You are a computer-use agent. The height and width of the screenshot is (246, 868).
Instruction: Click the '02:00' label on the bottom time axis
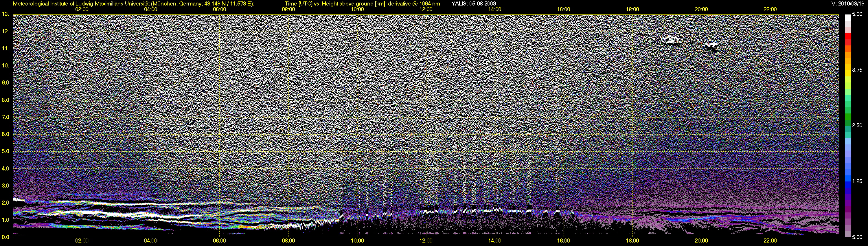pos(82,241)
